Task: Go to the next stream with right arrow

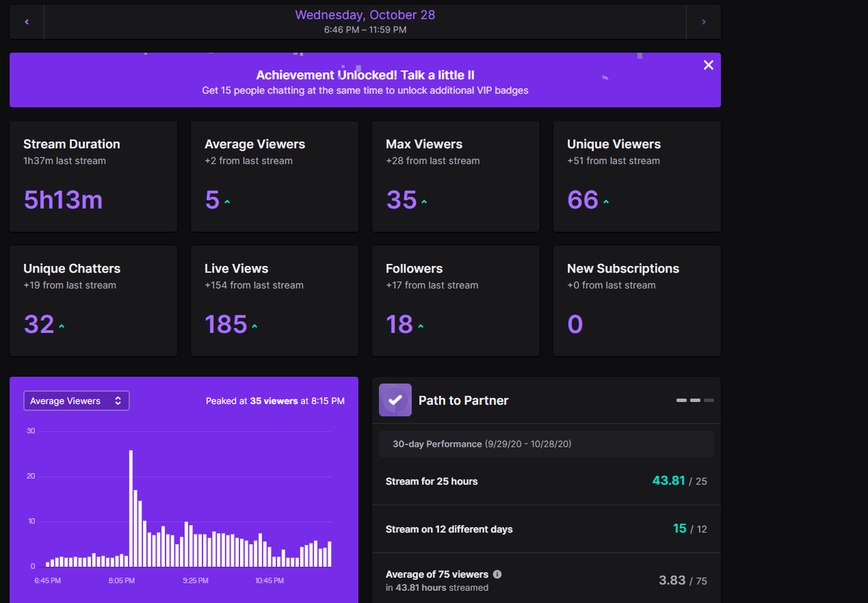Action: pyautogui.click(x=704, y=22)
